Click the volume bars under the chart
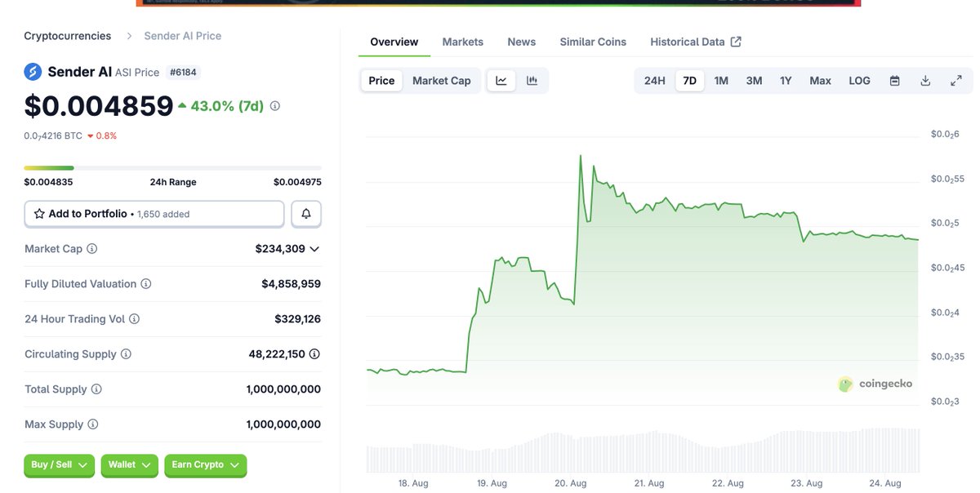This screenshot has height=493, width=980. click(643, 451)
